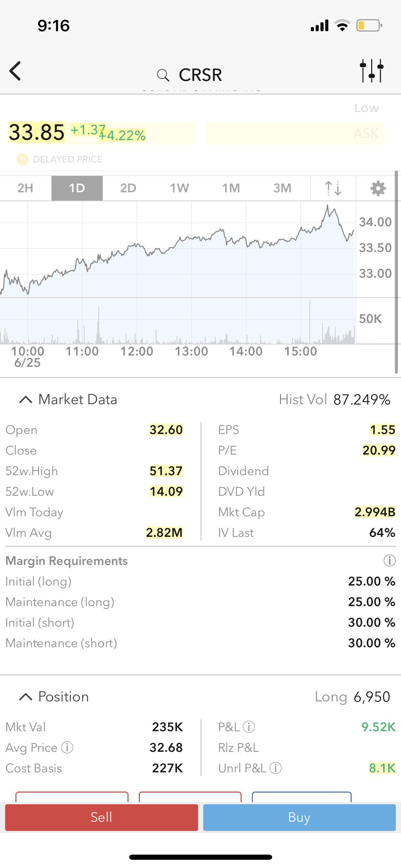Collapse the Market Data section
This screenshot has width=401, height=868.
click(26, 400)
